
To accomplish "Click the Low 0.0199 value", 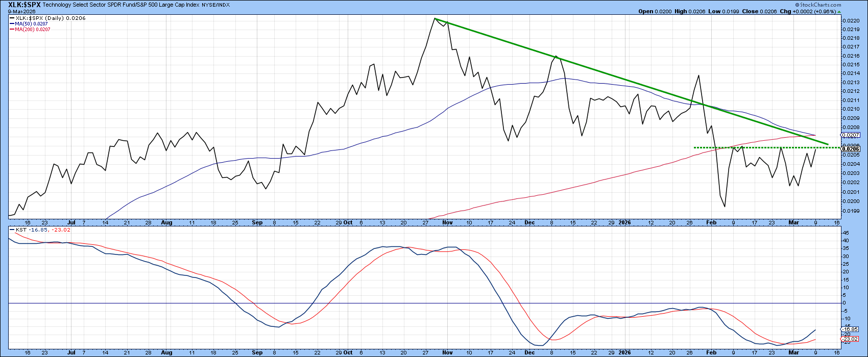I will click(724, 11).
